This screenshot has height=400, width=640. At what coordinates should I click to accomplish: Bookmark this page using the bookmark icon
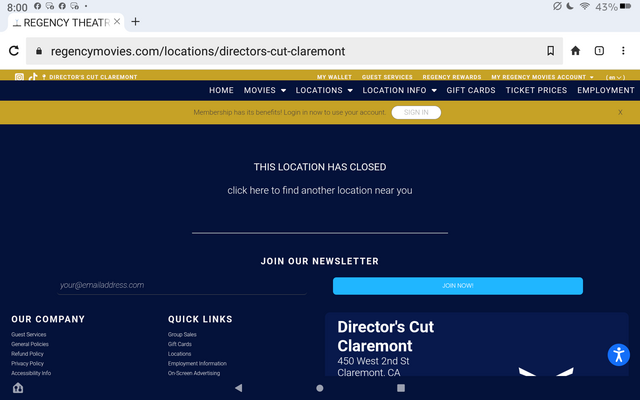coord(550,51)
